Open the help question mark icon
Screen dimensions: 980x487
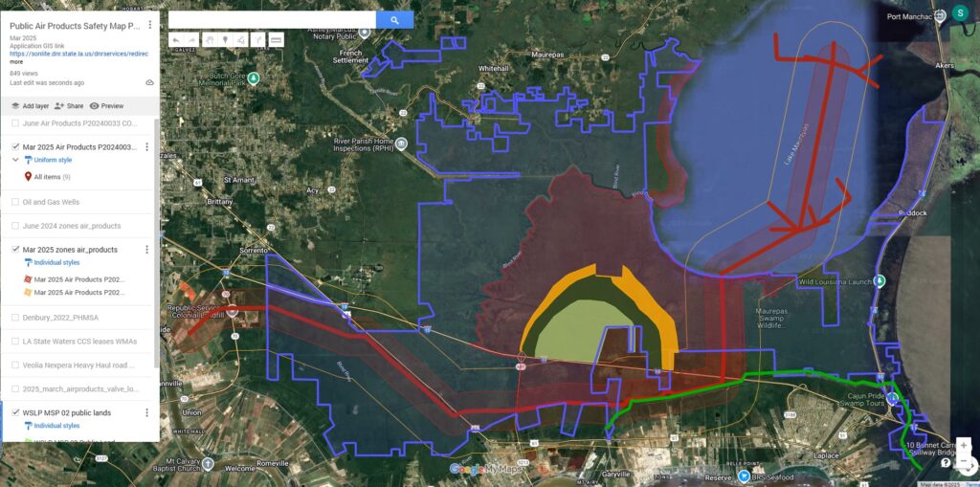coord(946,462)
